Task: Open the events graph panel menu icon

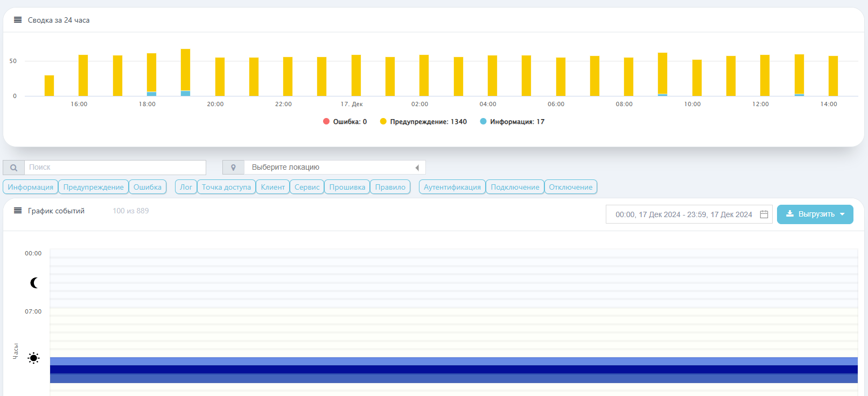Action: click(x=18, y=211)
